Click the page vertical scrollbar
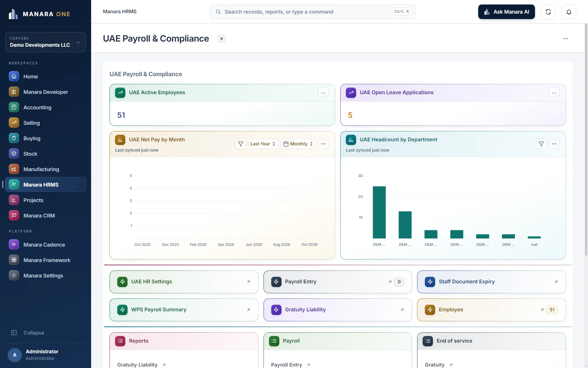 click(586, 140)
